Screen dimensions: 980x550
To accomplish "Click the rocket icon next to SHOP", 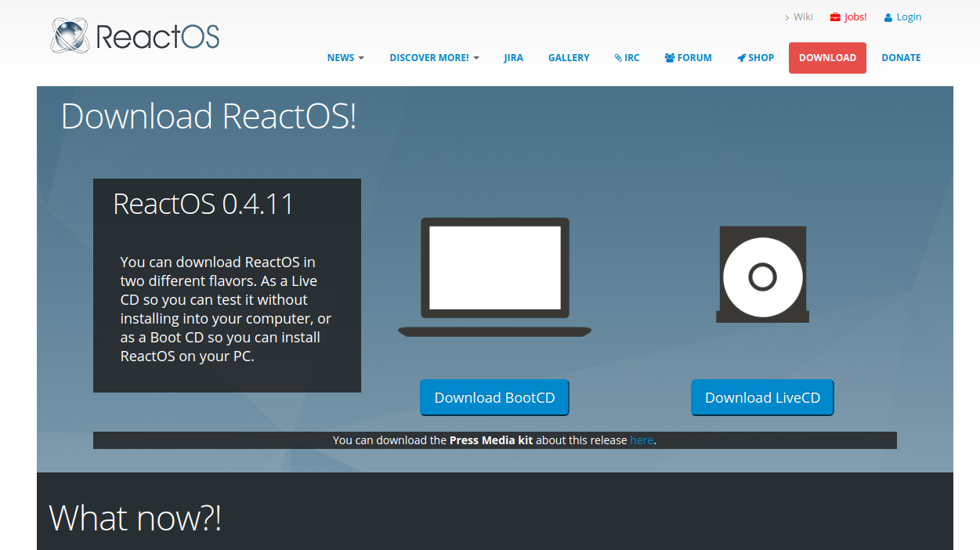I will point(741,58).
